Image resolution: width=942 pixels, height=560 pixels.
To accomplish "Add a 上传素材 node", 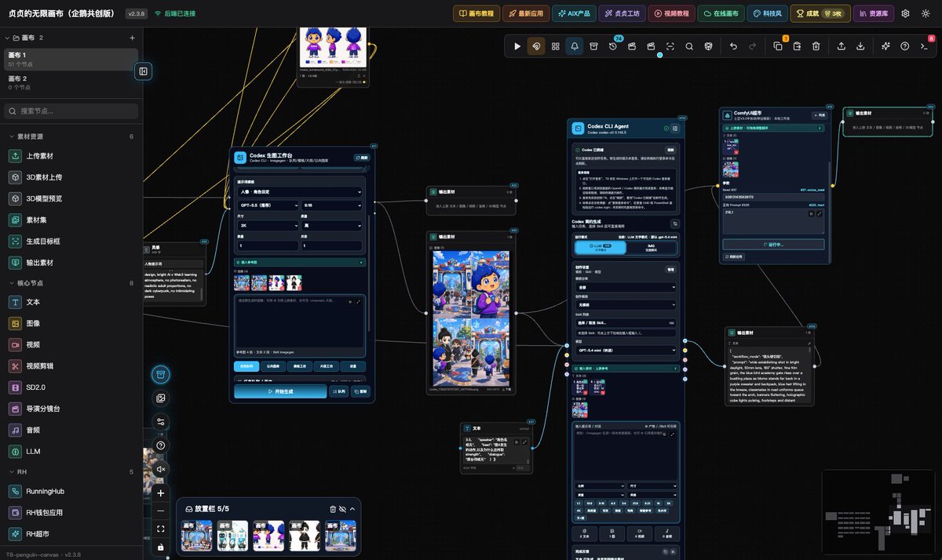I will (x=71, y=155).
